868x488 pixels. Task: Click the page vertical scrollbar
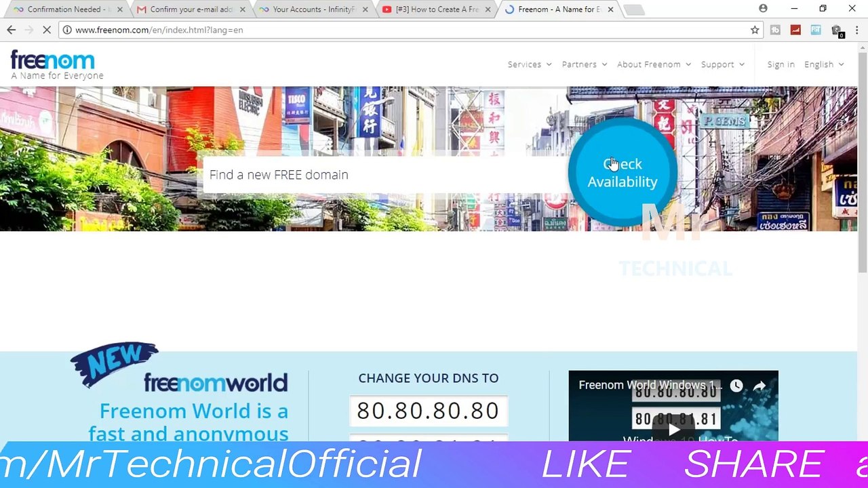[x=863, y=163]
